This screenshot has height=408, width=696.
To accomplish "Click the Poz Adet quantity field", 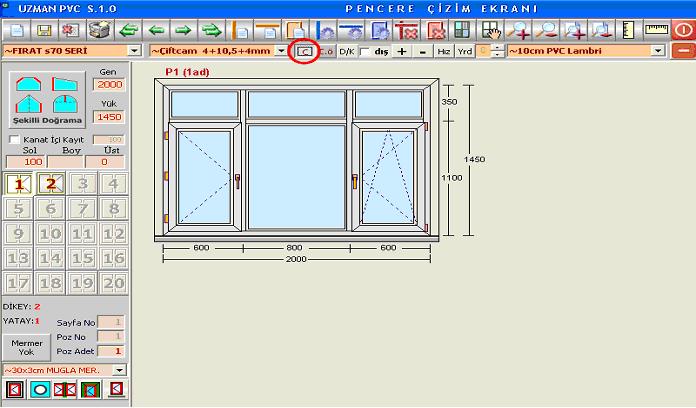I will tap(111, 351).
